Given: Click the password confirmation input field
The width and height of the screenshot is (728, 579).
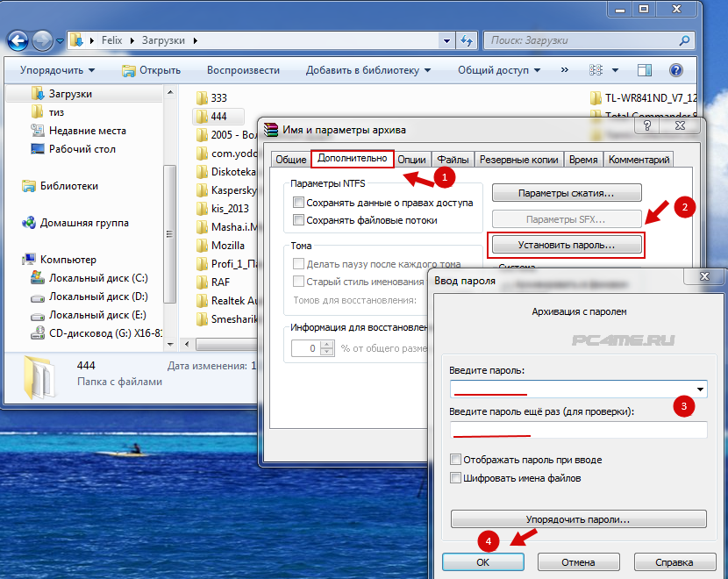Looking at the screenshot, I should pos(579,430).
